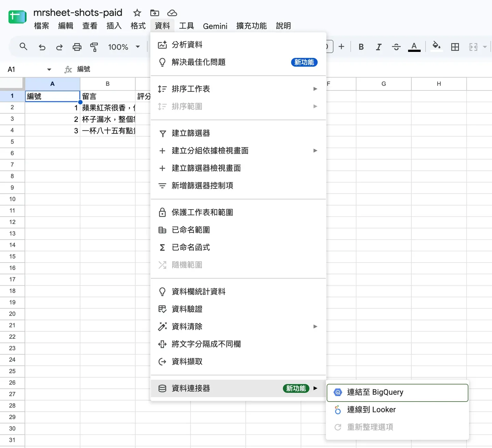
Task: Open the borders tool
Action: click(455, 47)
